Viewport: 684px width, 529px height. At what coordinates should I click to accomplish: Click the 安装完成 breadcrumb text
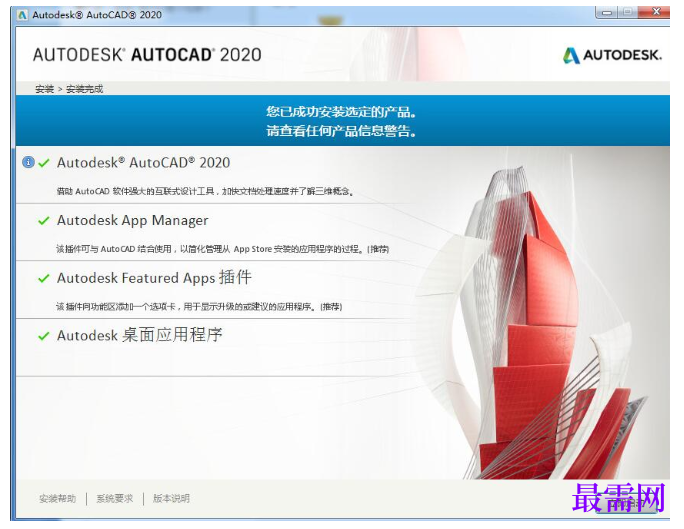coord(84,89)
